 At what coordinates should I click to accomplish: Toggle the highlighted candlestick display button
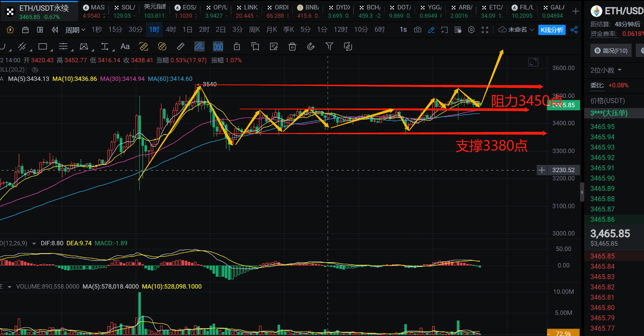pyautogui.click(x=218, y=47)
